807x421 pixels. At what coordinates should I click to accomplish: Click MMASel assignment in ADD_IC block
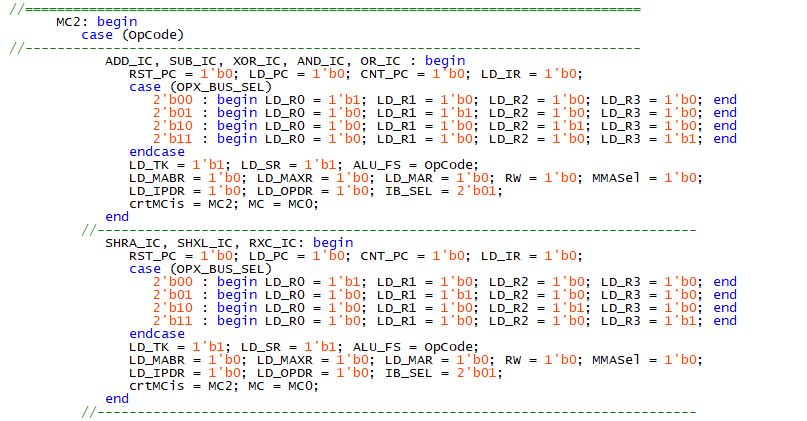(x=647, y=178)
